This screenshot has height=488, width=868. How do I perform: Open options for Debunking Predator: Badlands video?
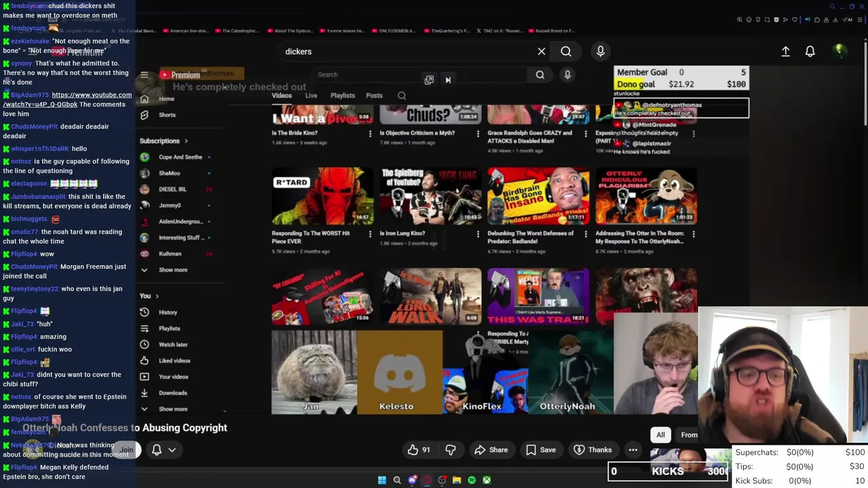[x=585, y=234]
